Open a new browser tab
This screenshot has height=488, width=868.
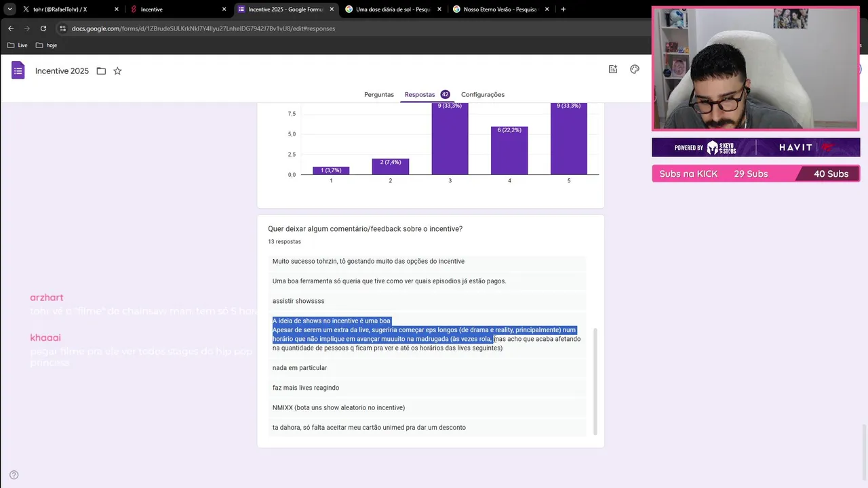[563, 9]
